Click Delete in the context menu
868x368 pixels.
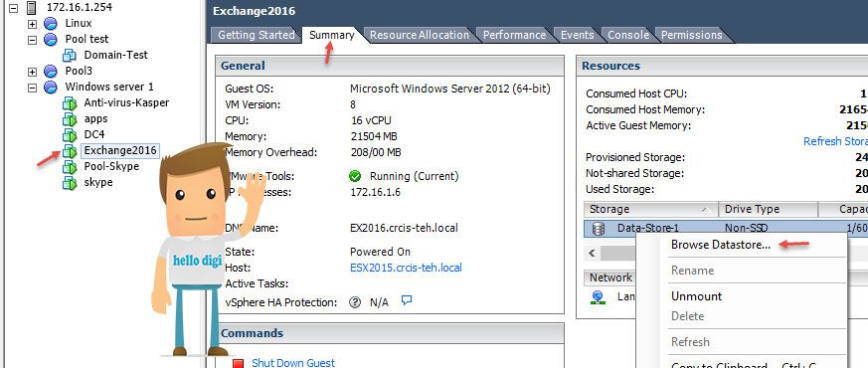coord(687,316)
